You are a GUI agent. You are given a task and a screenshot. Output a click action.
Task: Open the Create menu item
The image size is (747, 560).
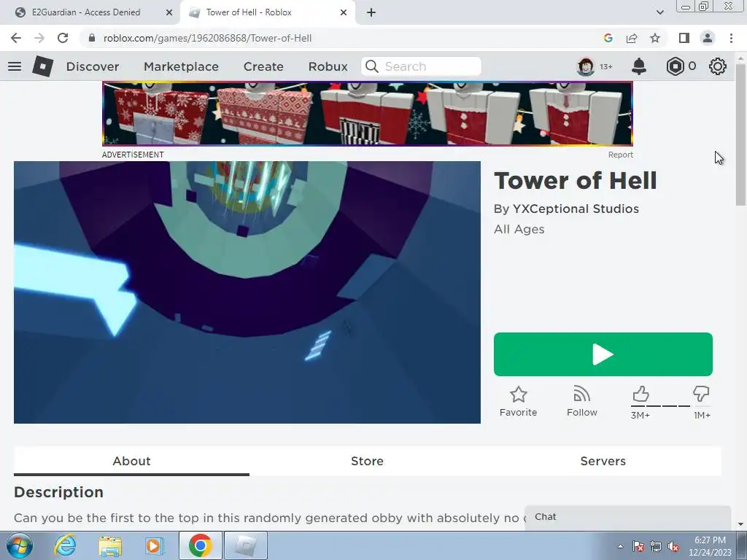[263, 66]
